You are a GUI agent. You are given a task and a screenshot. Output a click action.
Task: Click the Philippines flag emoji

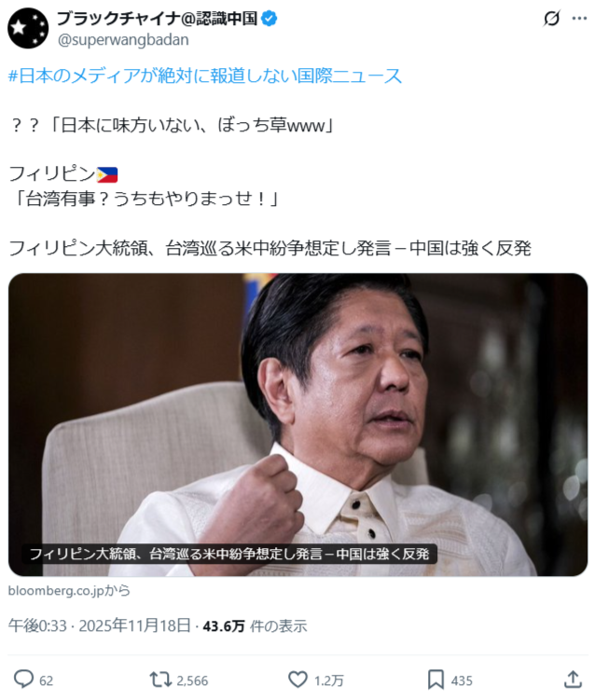pos(107,174)
